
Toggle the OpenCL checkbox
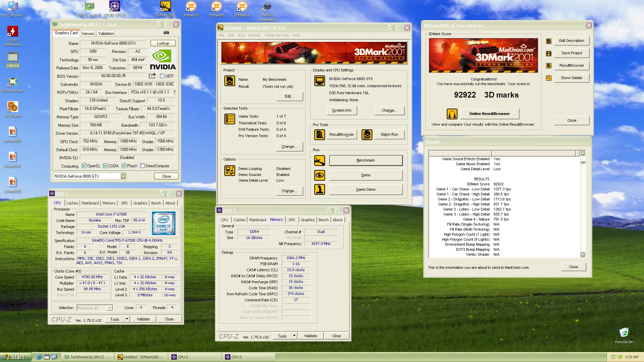pyautogui.click(x=84, y=166)
